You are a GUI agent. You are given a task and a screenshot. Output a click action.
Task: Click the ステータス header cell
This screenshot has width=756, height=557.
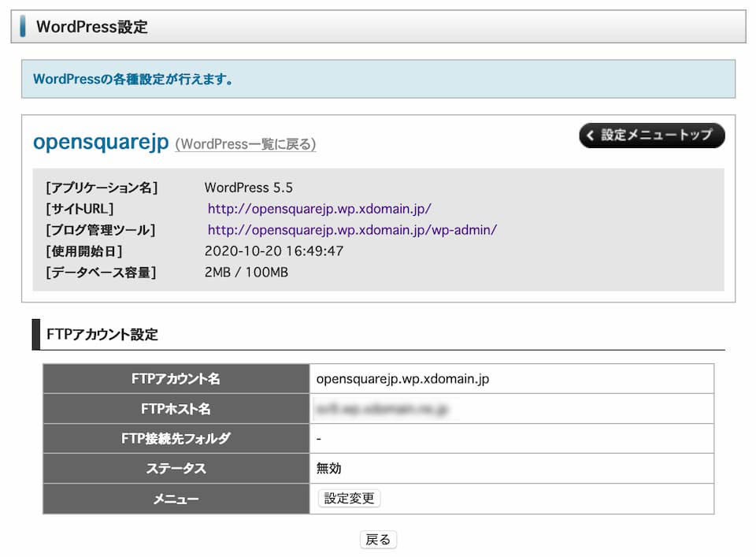click(x=176, y=469)
